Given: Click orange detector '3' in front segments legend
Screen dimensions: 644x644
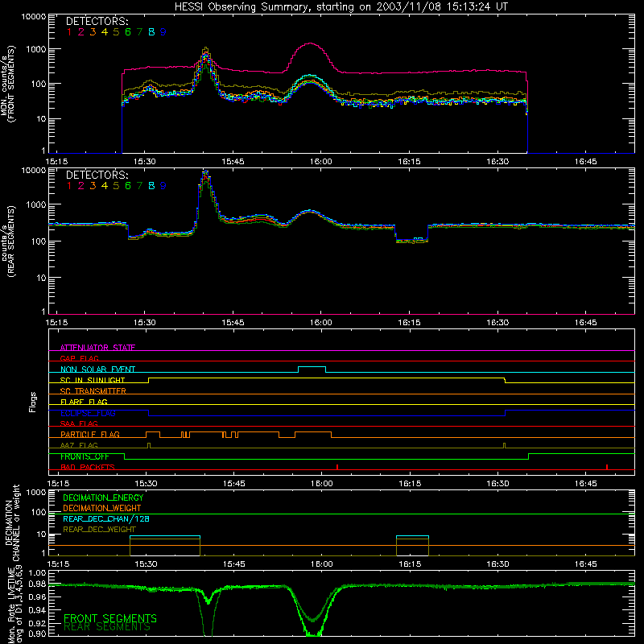Looking at the screenshot, I should pos(93,32).
